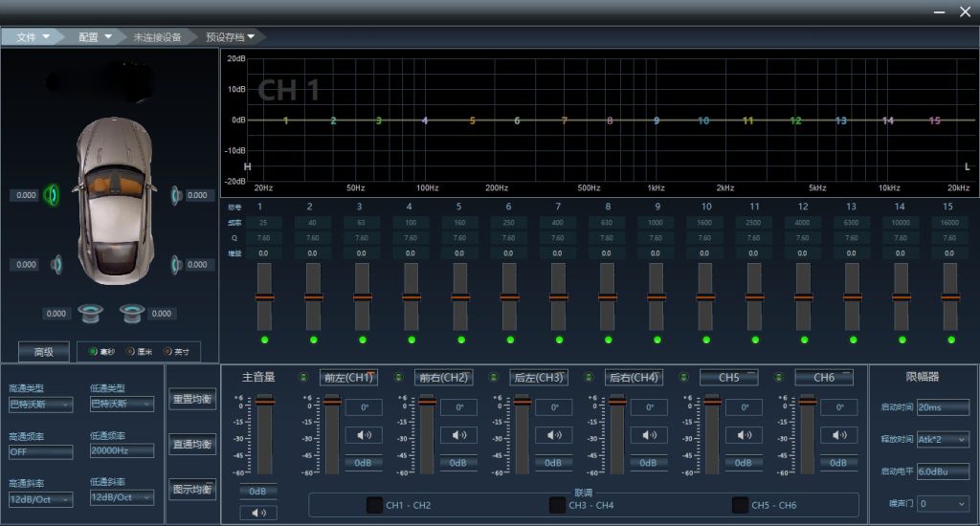The height and width of the screenshot is (526, 980).
Task: Open the 低通类型 (low-pass type) dropdown
Action: tap(122, 405)
